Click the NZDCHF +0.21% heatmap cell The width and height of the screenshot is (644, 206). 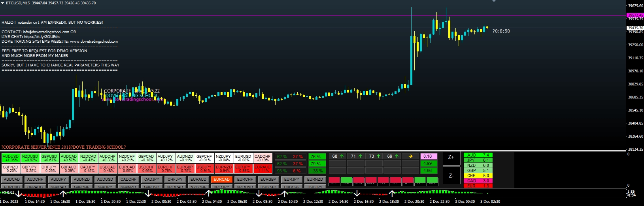click(128, 158)
